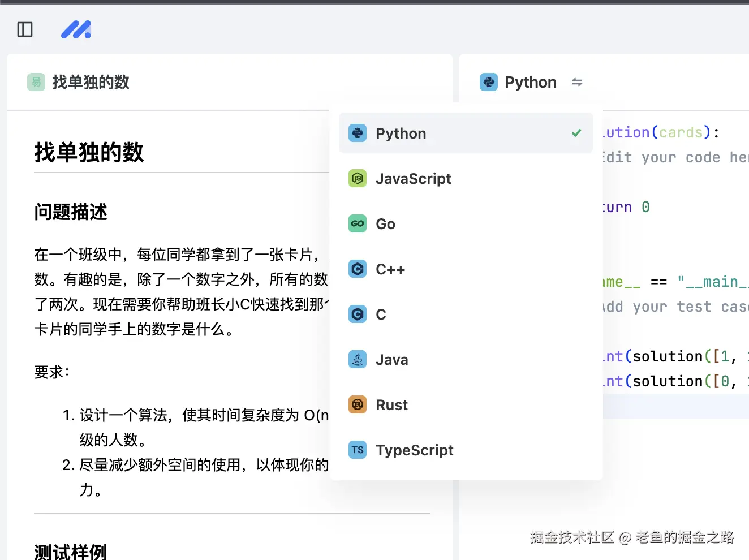
Task: Click the Rust language icon
Action: (358, 405)
